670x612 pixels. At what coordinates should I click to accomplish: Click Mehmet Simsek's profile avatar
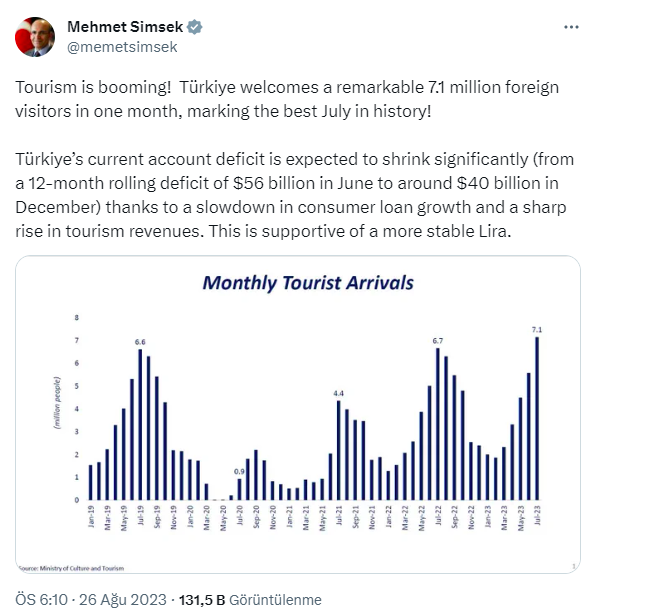(x=35, y=36)
